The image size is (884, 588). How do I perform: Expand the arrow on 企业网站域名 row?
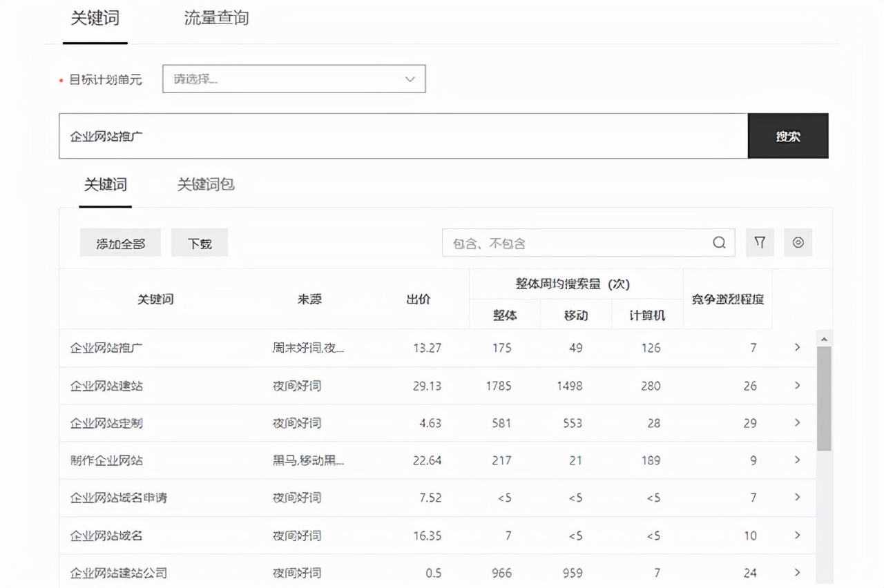click(x=797, y=536)
